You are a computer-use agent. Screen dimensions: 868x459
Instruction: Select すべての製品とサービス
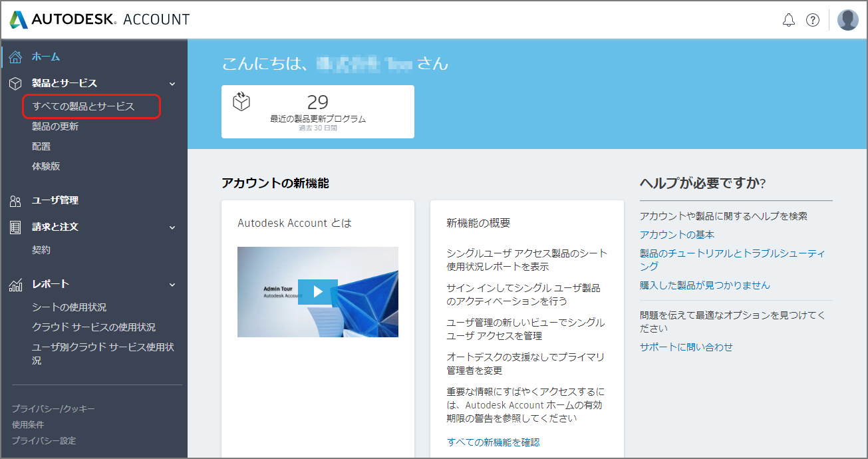click(84, 106)
